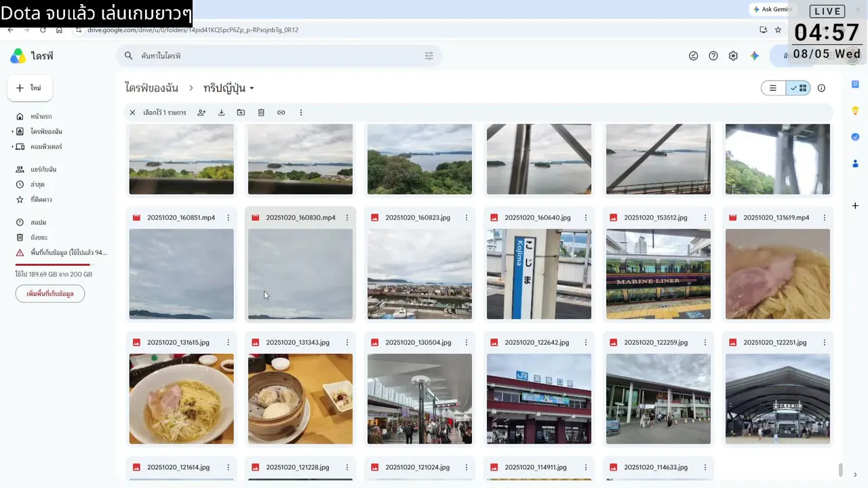Select the 20251020_131343.jpg dumpling steamer thumbnail
Image resolution: width=868 pixels, height=488 pixels.
300,399
